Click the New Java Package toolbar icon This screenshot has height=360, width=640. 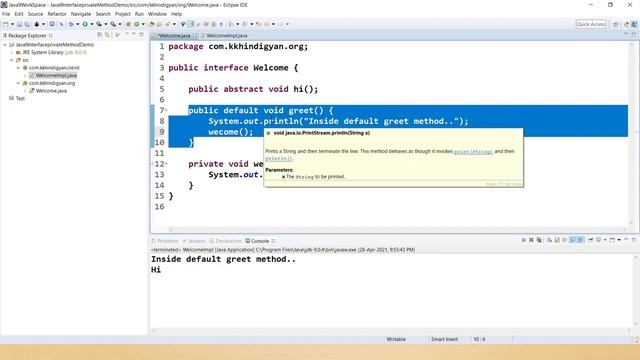tap(128, 24)
